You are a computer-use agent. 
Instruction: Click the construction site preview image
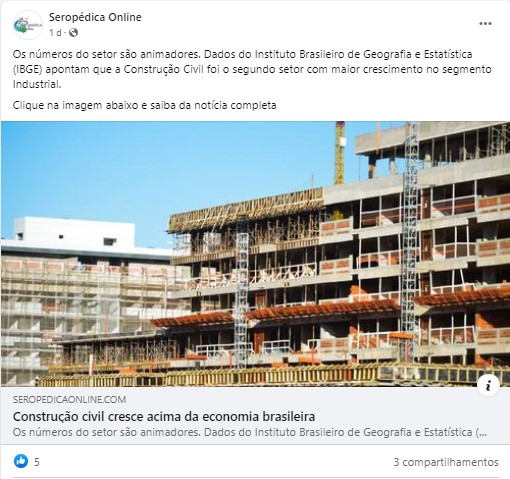[255, 254]
